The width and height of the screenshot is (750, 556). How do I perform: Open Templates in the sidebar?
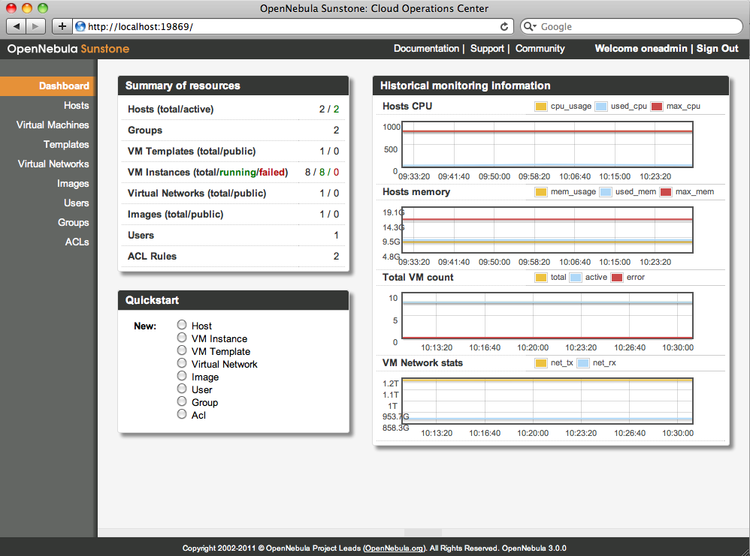[x=66, y=145]
